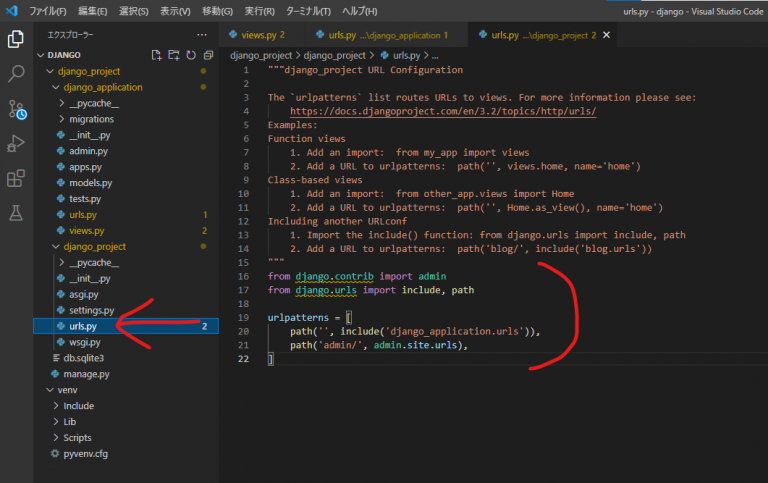The width and height of the screenshot is (768, 483).
Task: Open settings.py in the file tree
Action: pyautogui.click(x=92, y=310)
